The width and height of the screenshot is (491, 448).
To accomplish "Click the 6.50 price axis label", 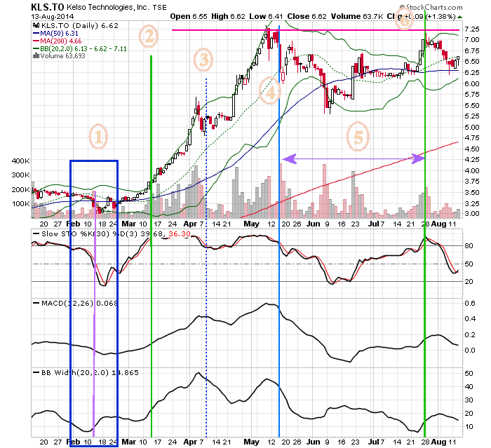I will 472,62.
